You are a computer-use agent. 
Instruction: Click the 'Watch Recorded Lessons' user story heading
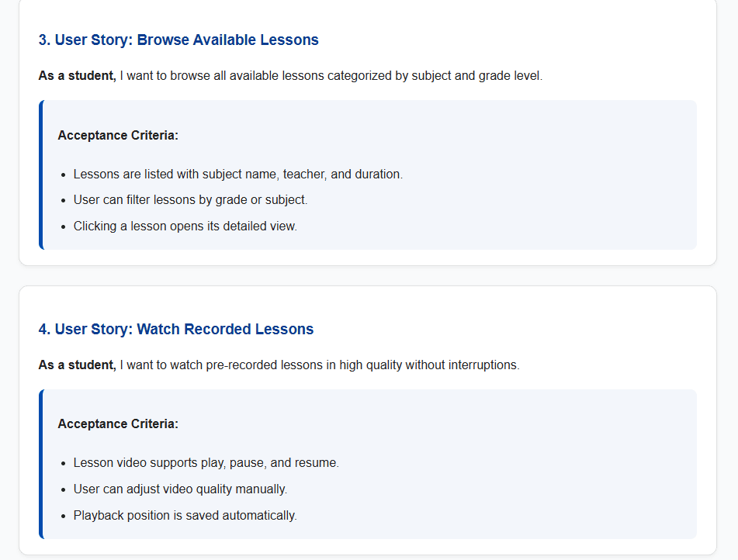[x=176, y=330]
